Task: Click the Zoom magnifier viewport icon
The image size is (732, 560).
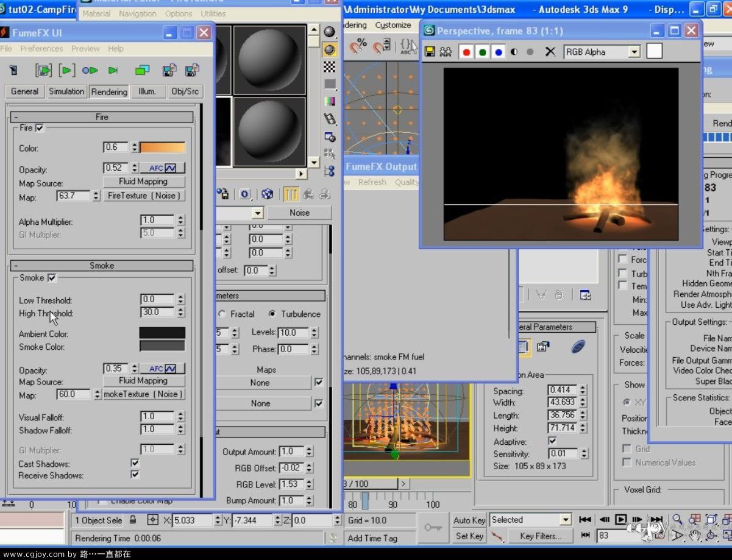Action: [677, 519]
